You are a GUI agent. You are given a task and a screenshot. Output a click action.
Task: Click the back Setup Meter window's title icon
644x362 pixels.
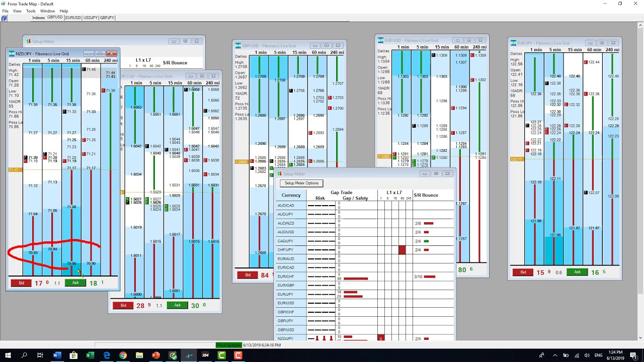[29, 41]
